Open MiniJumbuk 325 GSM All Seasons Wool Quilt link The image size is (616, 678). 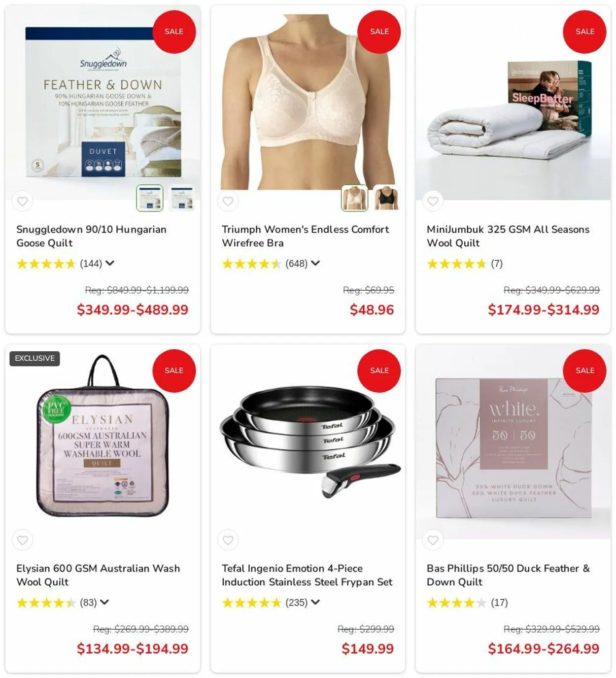pos(508,236)
